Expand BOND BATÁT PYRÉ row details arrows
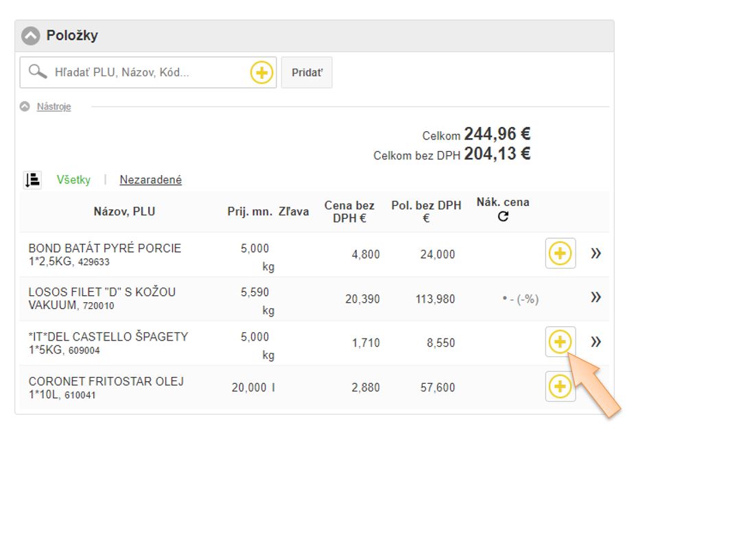The width and height of the screenshot is (756, 550). 595,253
